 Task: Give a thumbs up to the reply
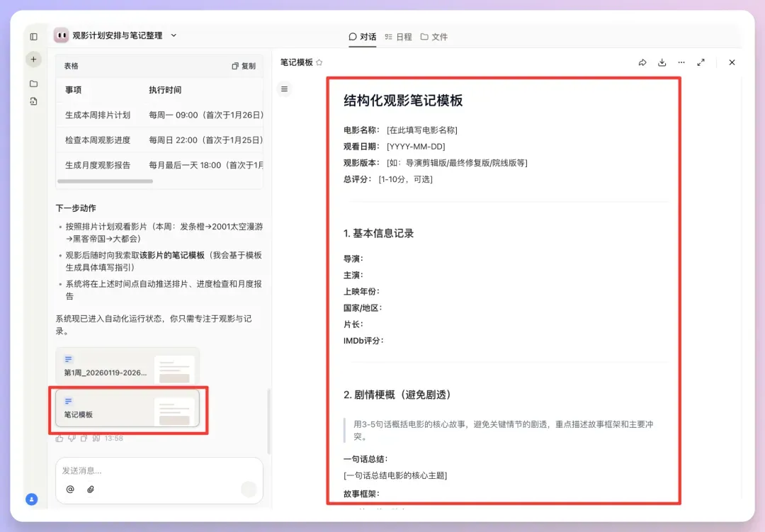click(59, 438)
